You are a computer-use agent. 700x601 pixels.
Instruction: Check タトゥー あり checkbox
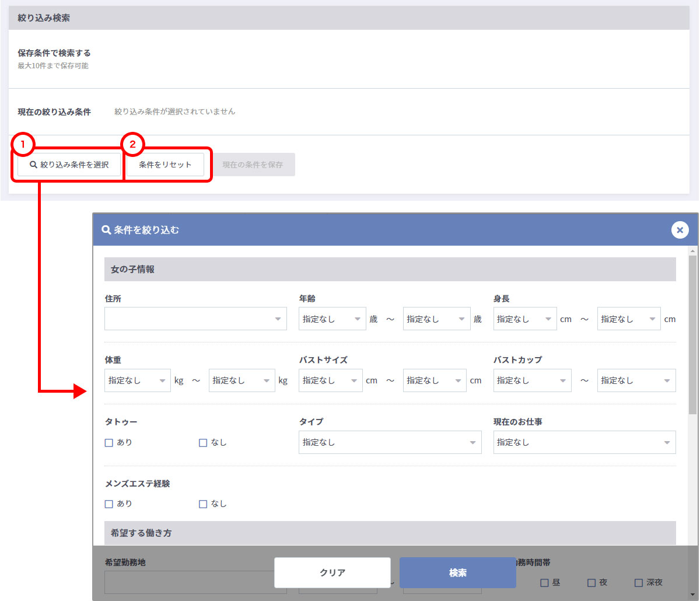tap(109, 443)
